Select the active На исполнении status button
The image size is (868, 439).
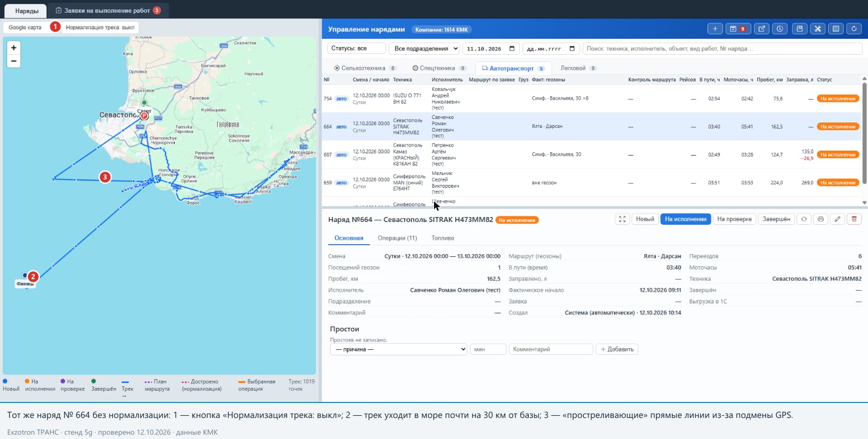click(x=685, y=219)
